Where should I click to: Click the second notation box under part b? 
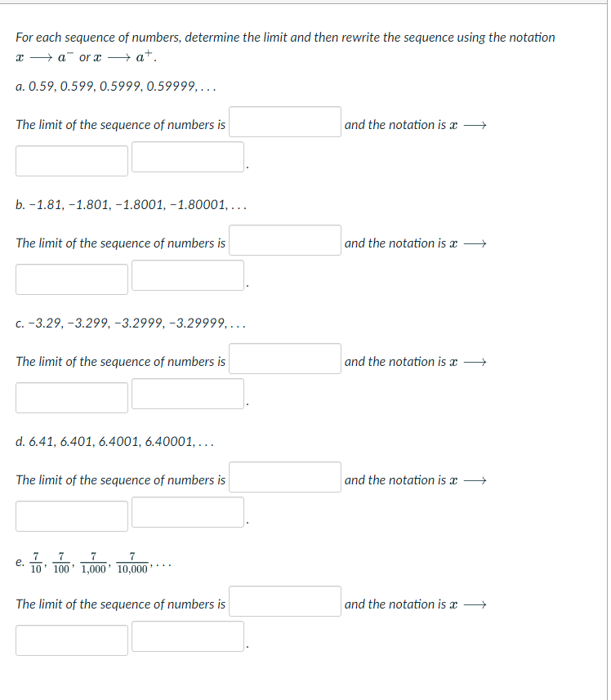pos(187,275)
